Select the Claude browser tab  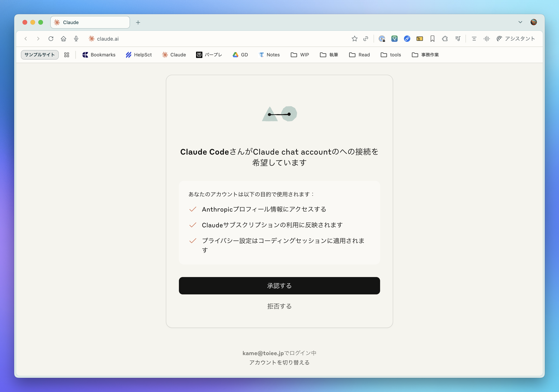pos(90,22)
